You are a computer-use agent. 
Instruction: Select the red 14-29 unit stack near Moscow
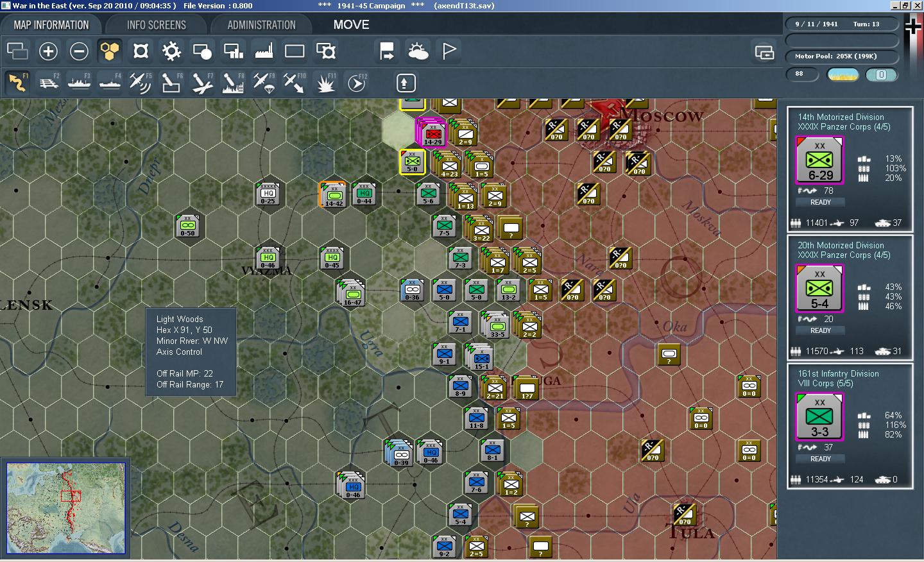(431, 133)
